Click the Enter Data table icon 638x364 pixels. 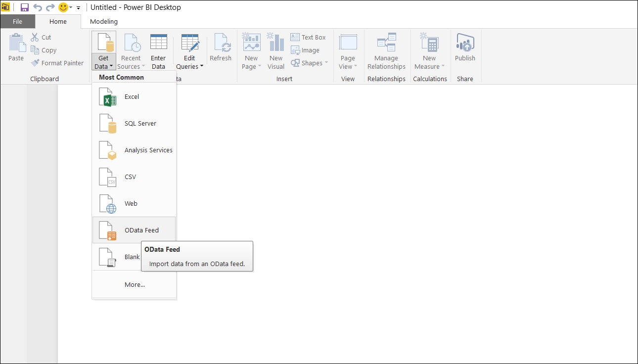coord(158,42)
